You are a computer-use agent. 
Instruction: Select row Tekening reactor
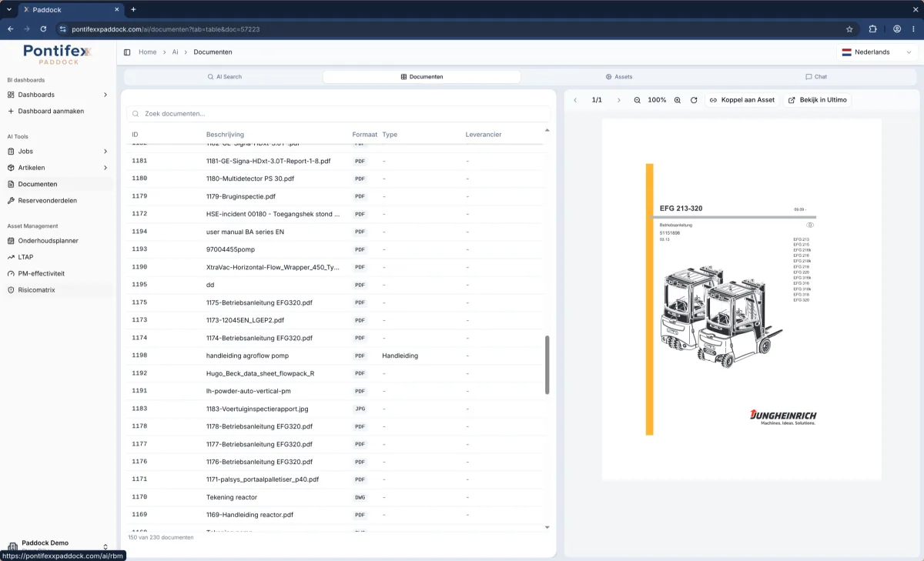336,497
